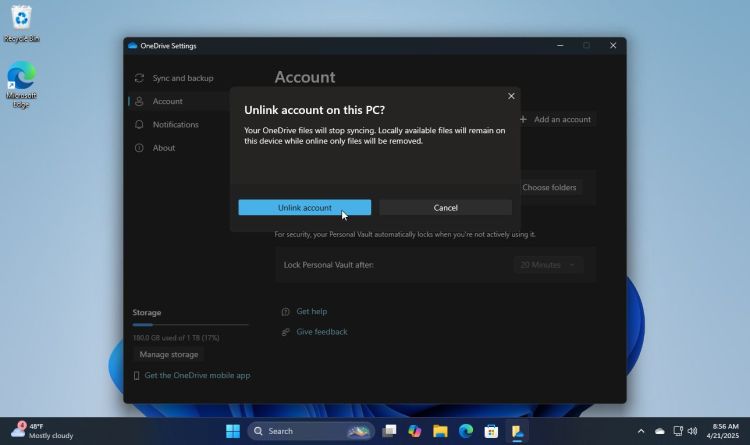
Task: Click the Give feedback link
Action: 321,331
